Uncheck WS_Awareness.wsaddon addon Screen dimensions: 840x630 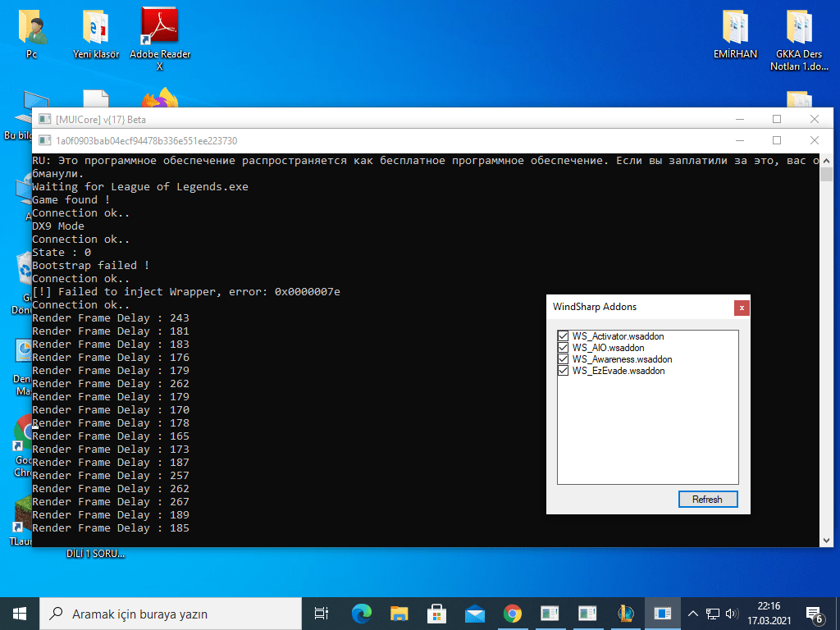(563, 359)
